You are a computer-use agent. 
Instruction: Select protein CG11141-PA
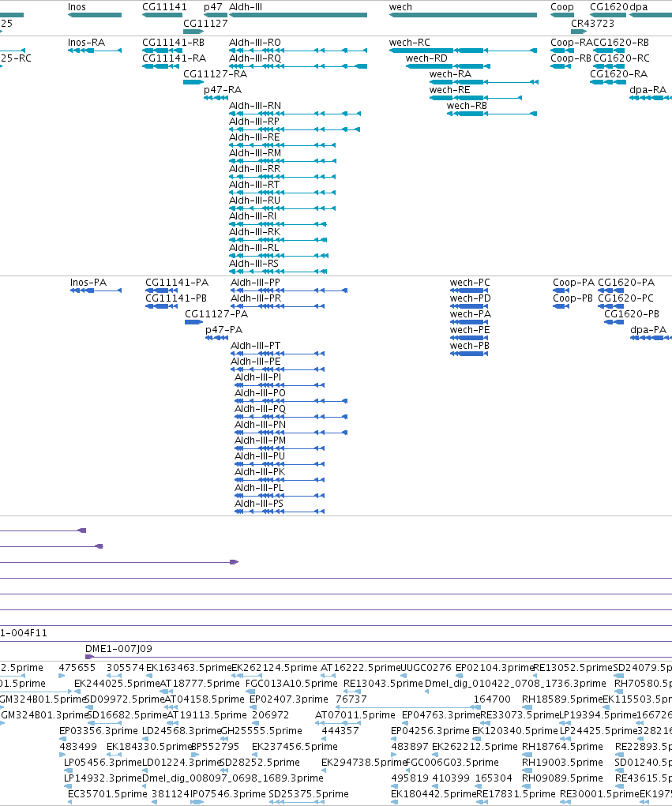[161, 291]
